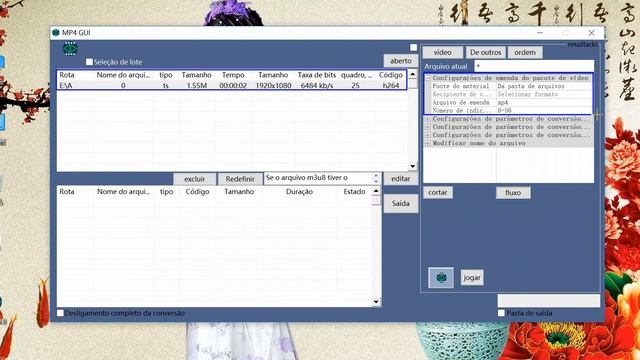Viewport: 640px width, 360px height.
Task: Click the output folder field above Pasta de saída
Action: click(549, 301)
